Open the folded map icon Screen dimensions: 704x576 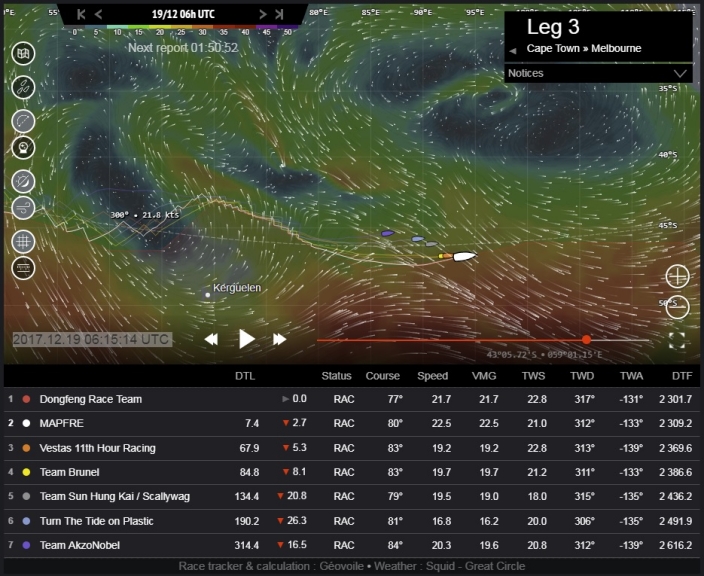point(23,54)
